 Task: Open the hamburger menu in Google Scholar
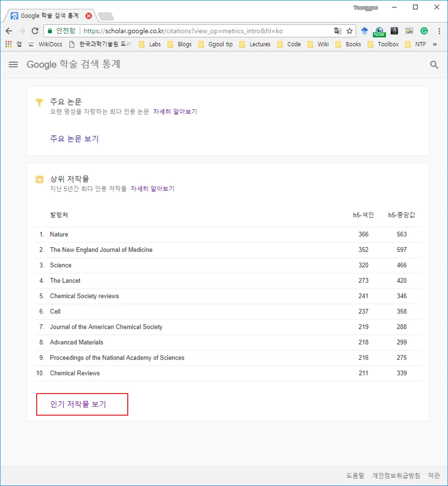(13, 64)
